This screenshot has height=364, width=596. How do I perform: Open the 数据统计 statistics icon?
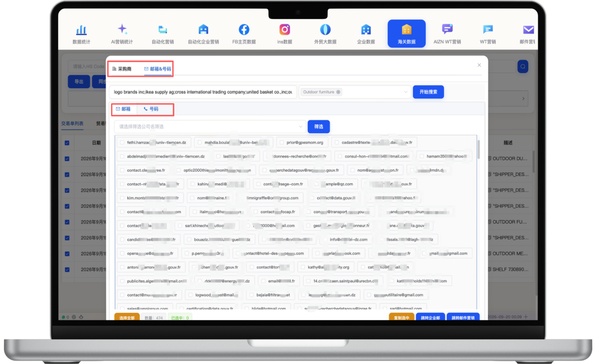click(x=81, y=30)
